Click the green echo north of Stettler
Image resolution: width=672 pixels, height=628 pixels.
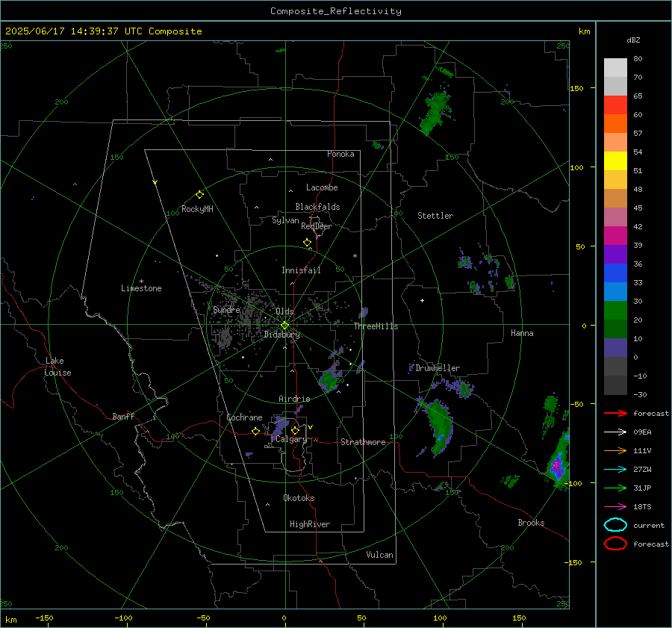pyautogui.click(x=436, y=111)
